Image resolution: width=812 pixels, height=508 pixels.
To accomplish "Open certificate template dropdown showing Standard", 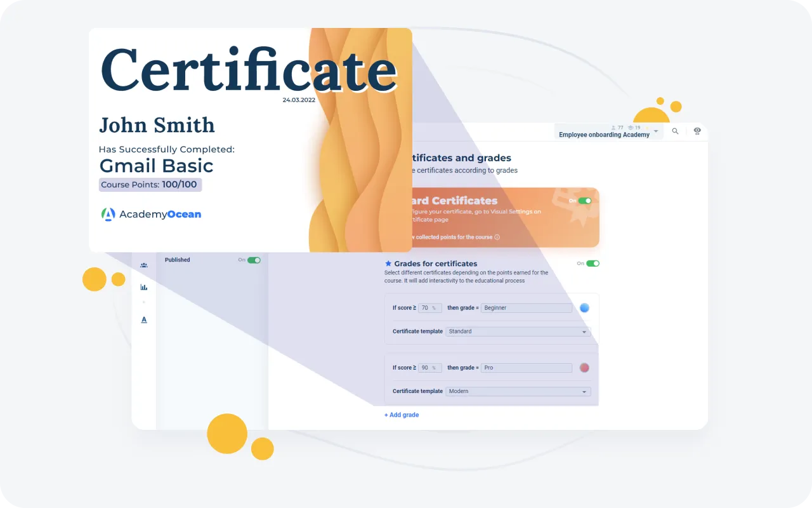I will tap(518, 331).
